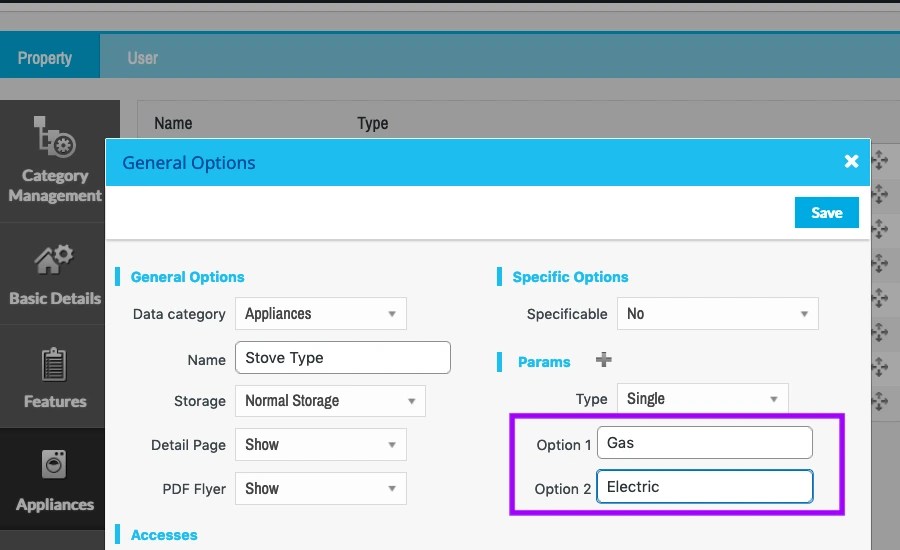This screenshot has width=900, height=550.
Task: Expand the Storage dropdown
Action: tap(330, 401)
